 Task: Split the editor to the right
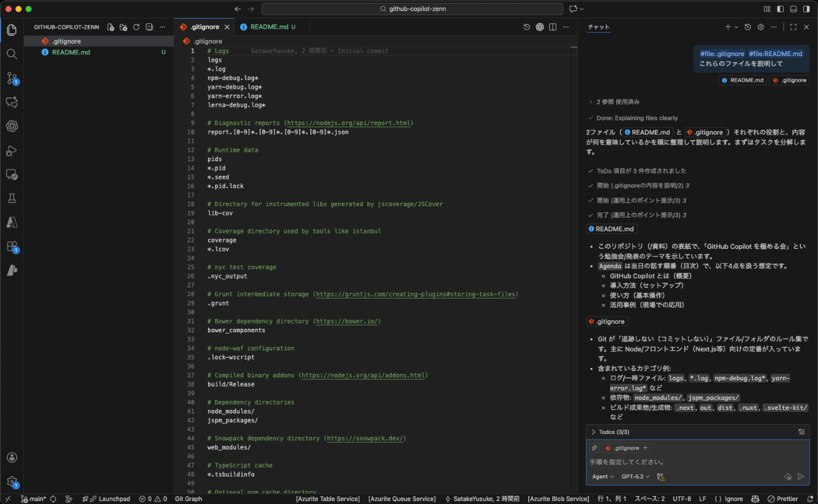tap(552, 27)
